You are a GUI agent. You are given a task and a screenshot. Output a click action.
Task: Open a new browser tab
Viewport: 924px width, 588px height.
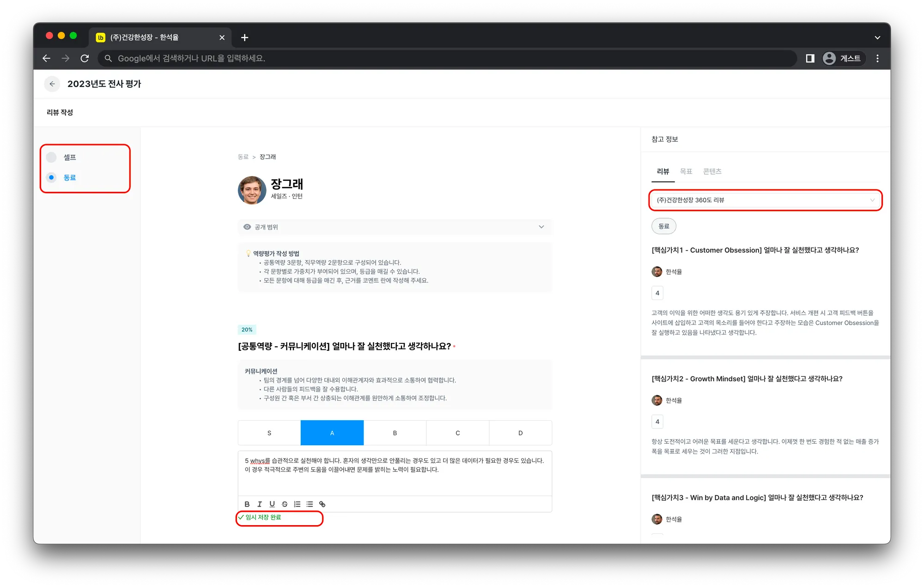[245, 37]
